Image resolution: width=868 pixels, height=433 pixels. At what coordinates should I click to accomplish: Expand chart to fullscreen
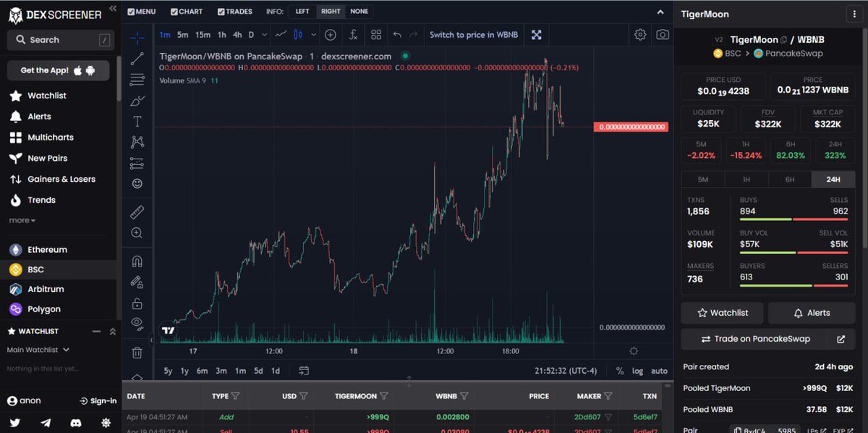(537, 34)
